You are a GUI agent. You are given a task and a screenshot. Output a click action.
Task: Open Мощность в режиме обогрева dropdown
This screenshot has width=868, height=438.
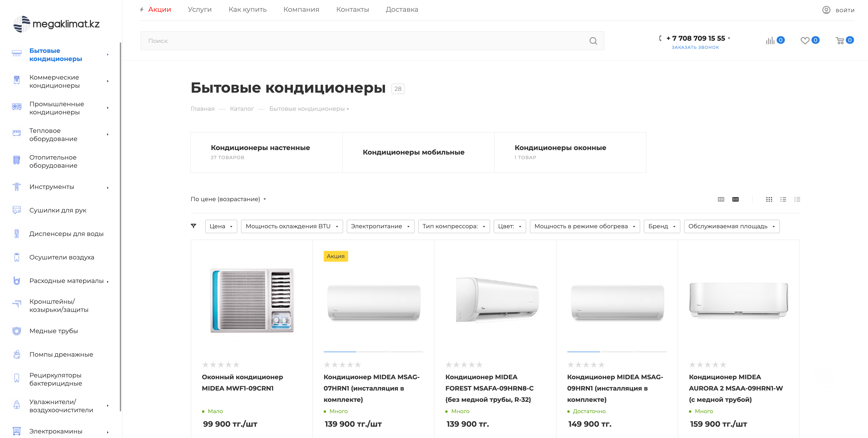pos(585,226)
